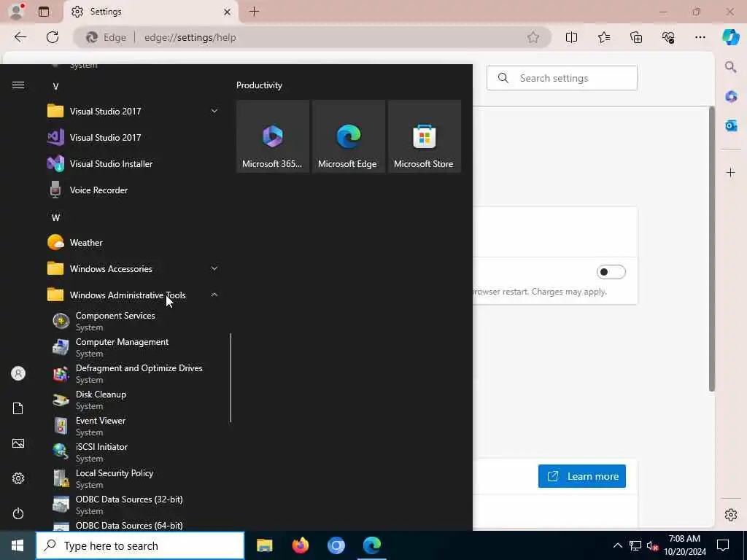Open Voice Recorder app
This screenshot has height=560, width=747.
(133, 190)
